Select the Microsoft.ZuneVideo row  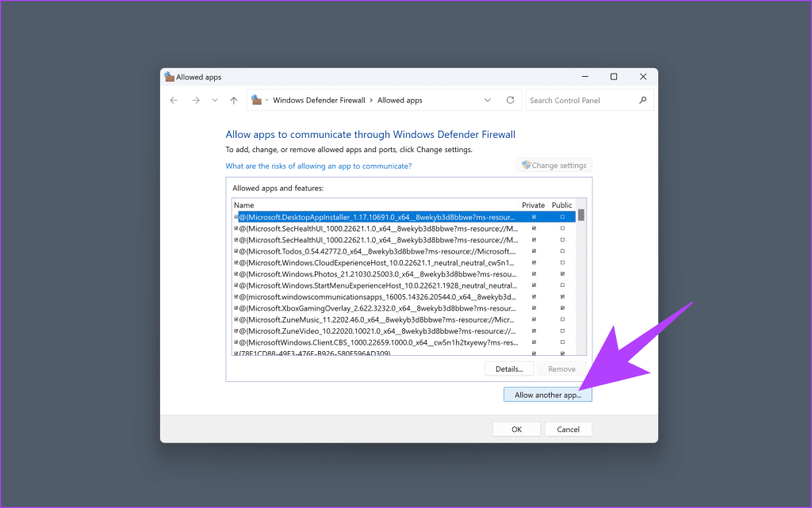pyautogui.click(x=404, y=331)
